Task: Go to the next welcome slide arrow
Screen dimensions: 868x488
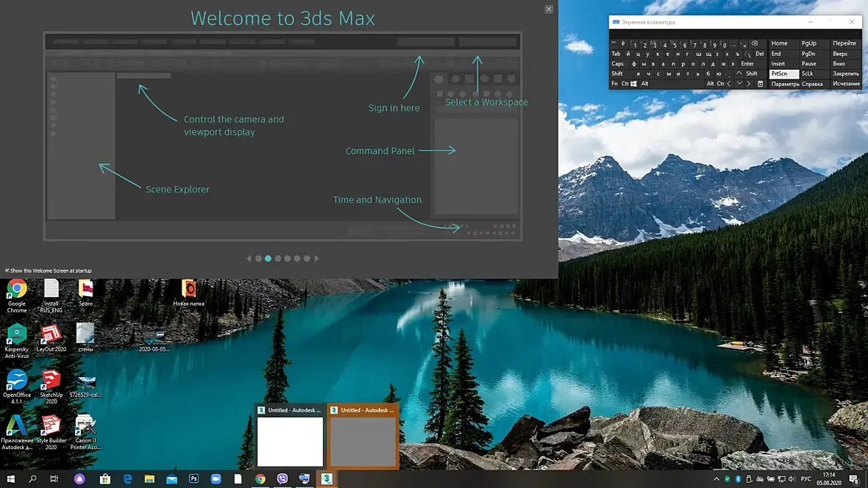Action: pos(316,259)
